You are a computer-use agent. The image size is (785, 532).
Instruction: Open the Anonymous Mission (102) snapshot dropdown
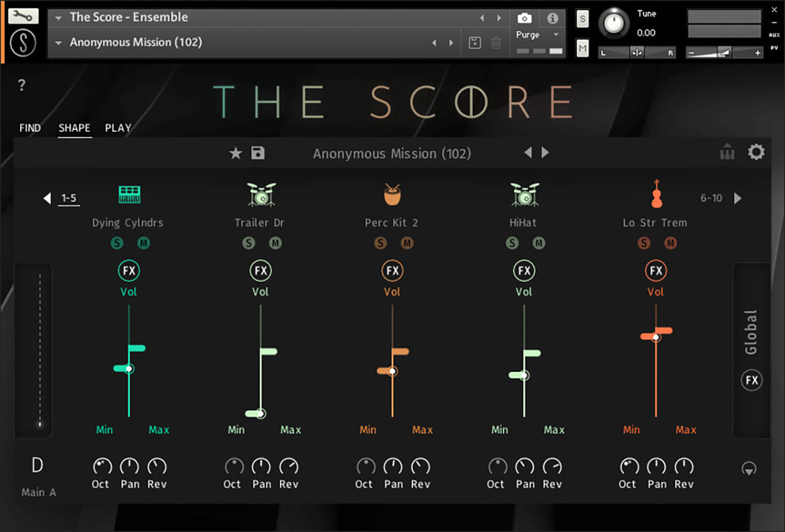tap(59, 43)
